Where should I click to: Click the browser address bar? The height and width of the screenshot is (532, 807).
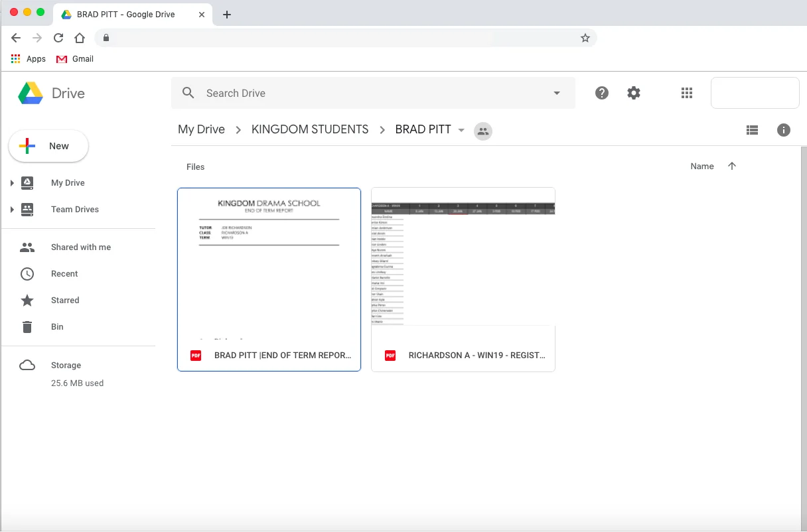(x=345, y=38)
